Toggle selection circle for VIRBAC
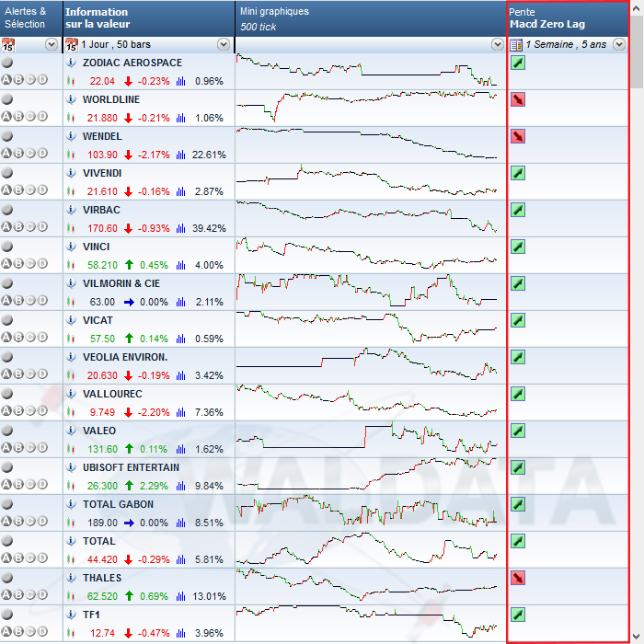 [x=7, y=210]
